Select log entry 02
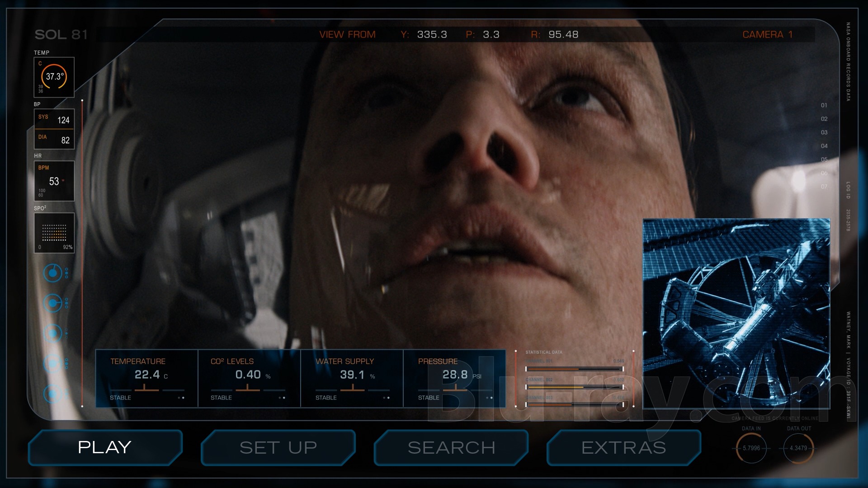868x488 pixels. (824, 119)
